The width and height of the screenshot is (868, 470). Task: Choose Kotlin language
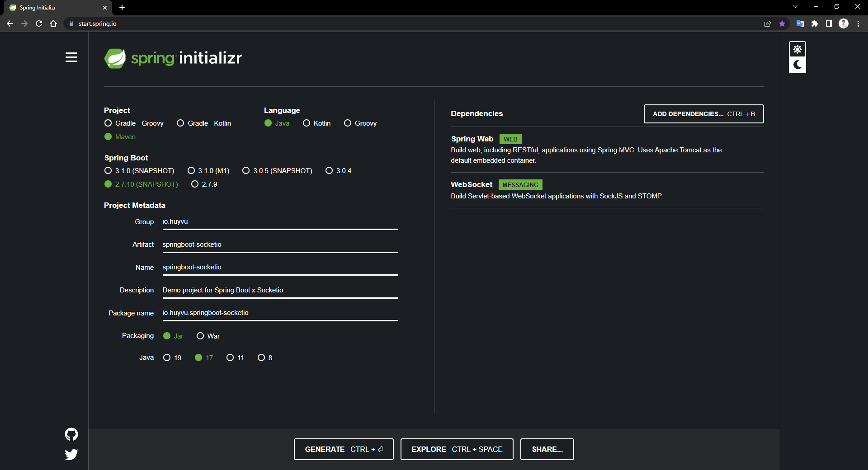coord(317,123)
